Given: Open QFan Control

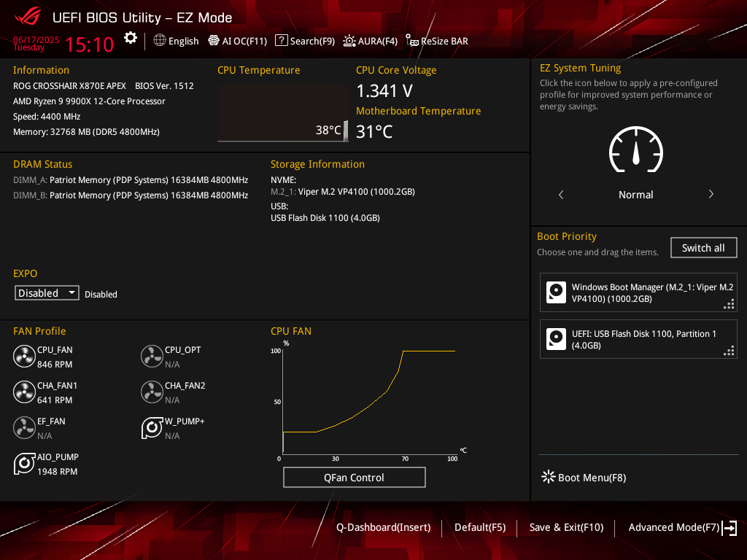Looking at the screenshot, I should (x=354, y=478).
